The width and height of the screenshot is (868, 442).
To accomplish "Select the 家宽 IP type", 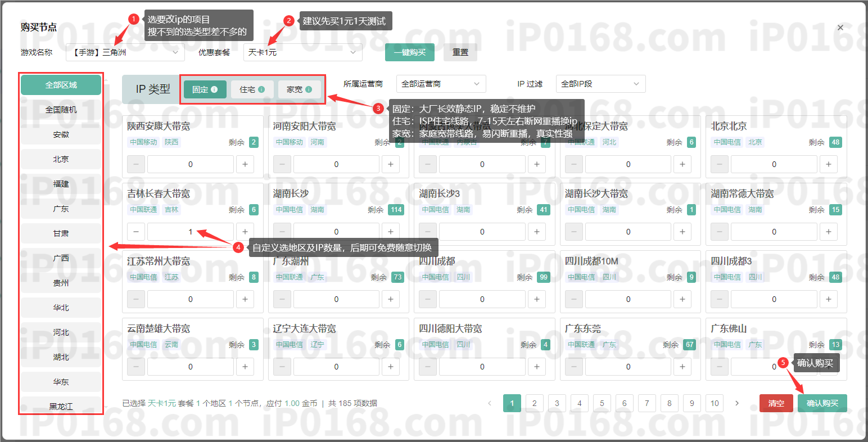I will pos(299,89).
